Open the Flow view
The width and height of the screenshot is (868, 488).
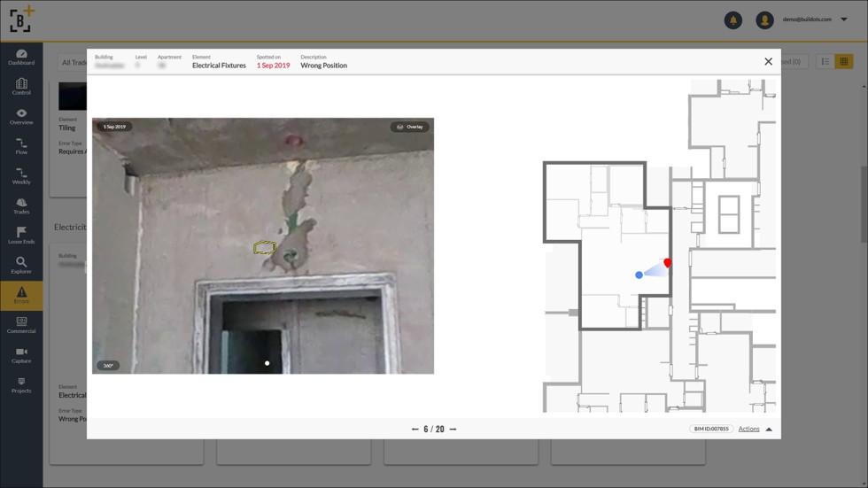pyautogui.click(x=21, y=146)
